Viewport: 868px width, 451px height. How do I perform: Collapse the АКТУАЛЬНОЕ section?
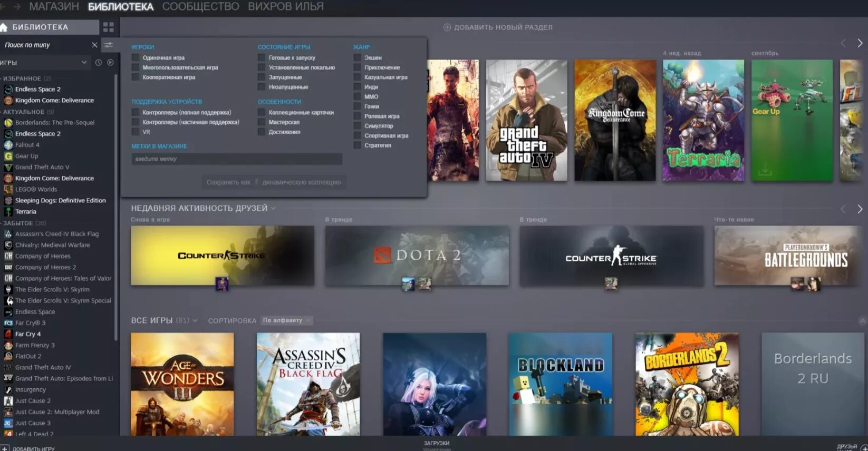27,112
